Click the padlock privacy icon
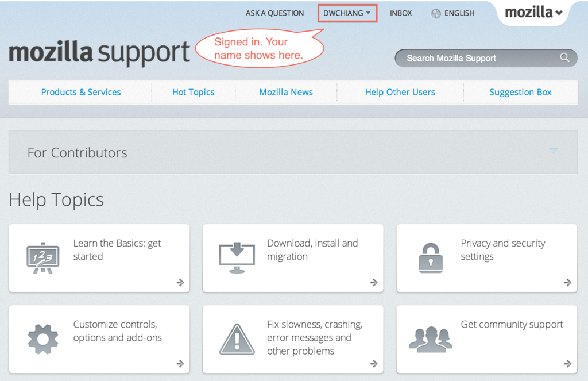Viewport: 588px width, 381px height. pyautogui.click(x=431, y=258)
